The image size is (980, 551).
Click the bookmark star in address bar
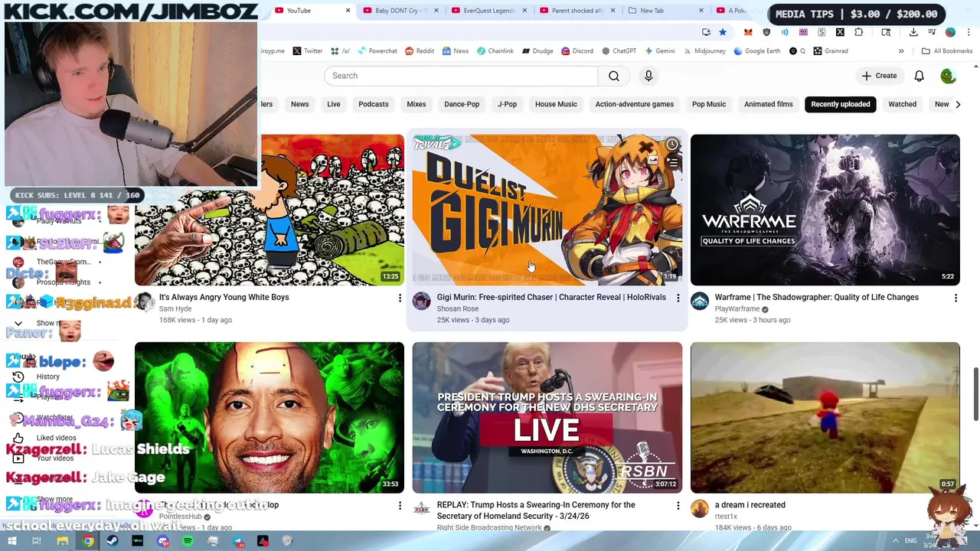[722, 32]
